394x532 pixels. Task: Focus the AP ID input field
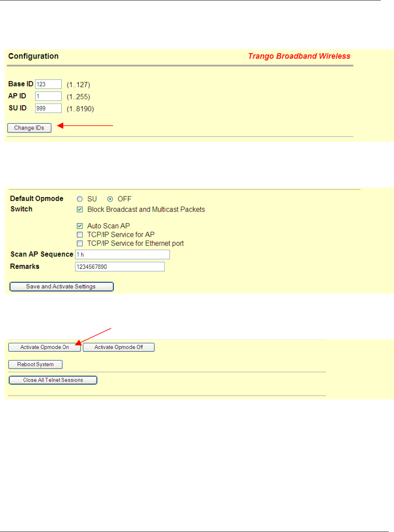coord(48,96)
